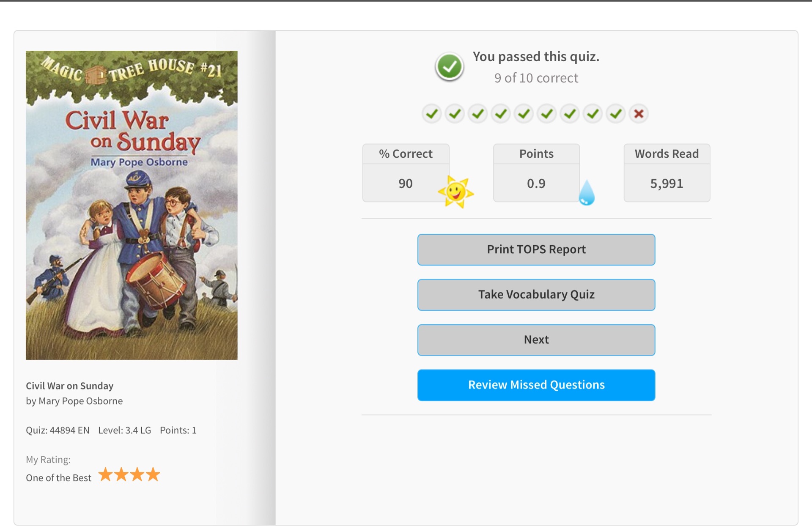Click the smiling sun icon
Image resolution: width=812 pixels, height=526 pixels.
(x=455, y=192)
